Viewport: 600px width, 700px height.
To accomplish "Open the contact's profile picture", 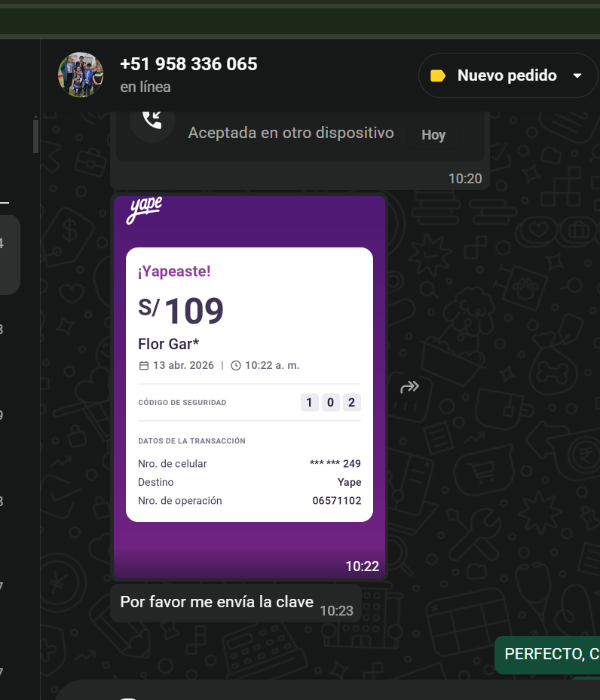I will click(x=81, y=75).
